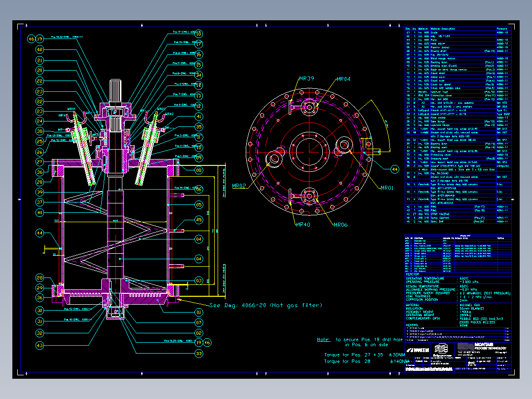
Task: Select part balloon number 15
Action: pos(199,65)
